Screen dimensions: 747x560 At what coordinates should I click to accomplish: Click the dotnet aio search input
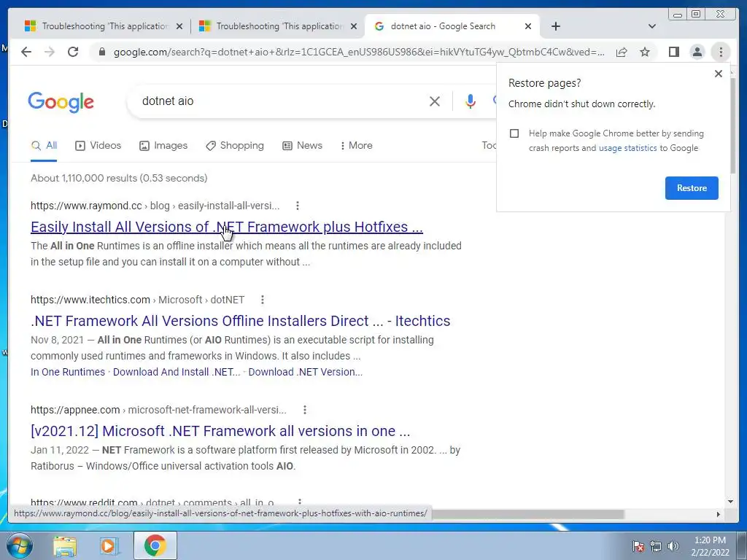pyautogui.click(x=281, y=101)
